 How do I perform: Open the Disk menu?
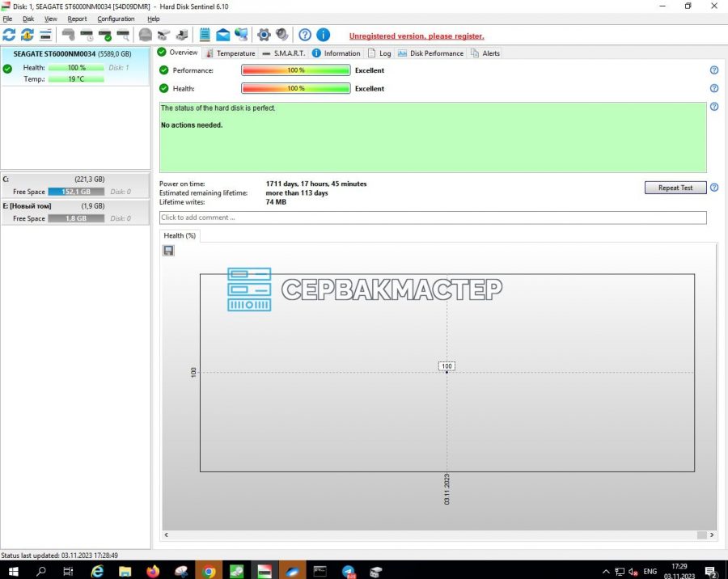coord(28,19)
